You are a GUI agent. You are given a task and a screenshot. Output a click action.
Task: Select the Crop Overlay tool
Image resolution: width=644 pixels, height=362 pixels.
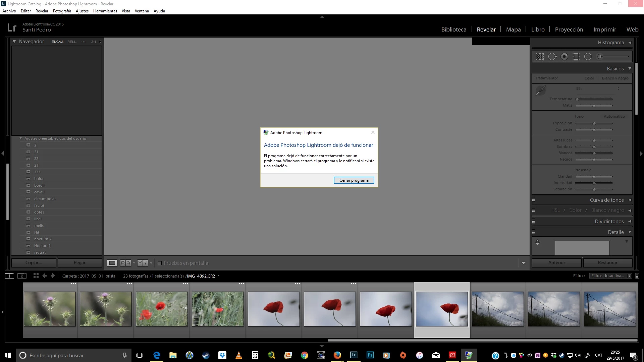540,57
